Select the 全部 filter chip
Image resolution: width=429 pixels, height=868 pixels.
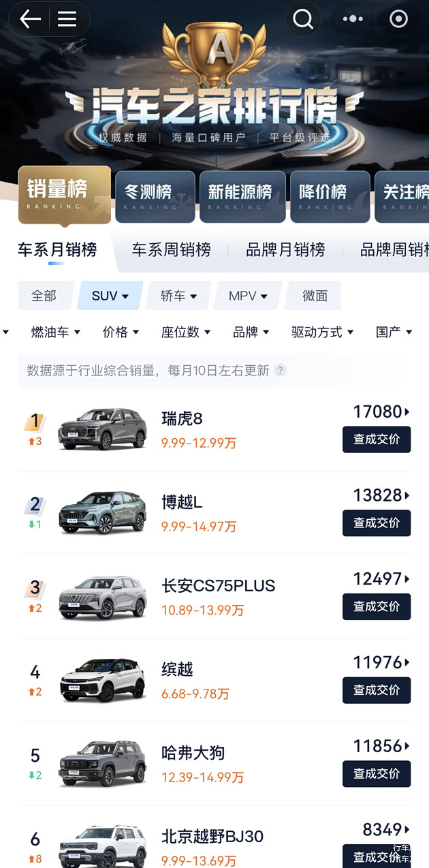point(44,296)
